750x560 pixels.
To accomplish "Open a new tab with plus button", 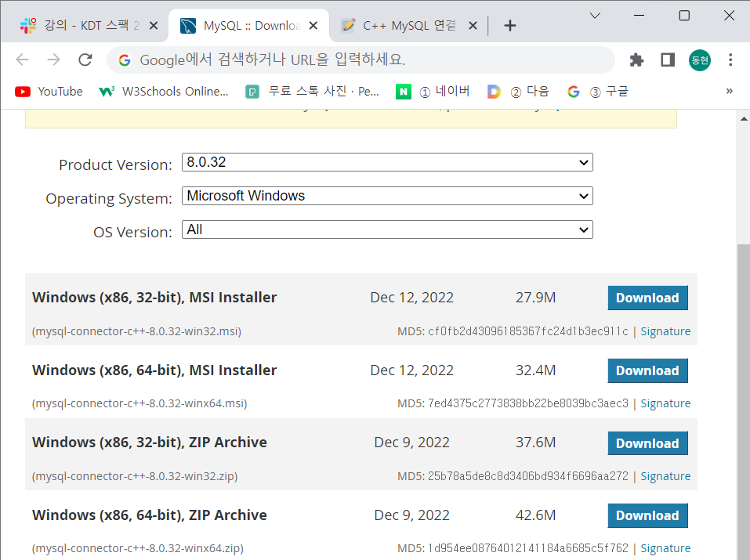I will click(510, 25).
